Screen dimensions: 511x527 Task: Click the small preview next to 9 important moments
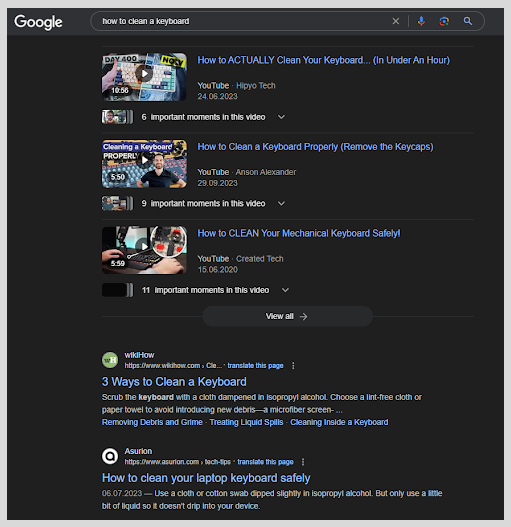pos(117,203)
